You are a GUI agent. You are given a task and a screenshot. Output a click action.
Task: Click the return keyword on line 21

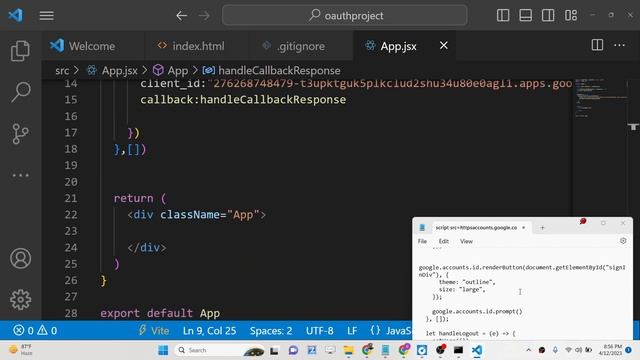point(133,198)
